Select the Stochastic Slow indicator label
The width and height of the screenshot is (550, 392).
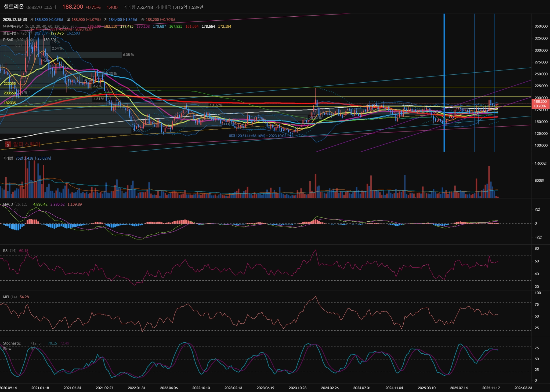[12, 343]
